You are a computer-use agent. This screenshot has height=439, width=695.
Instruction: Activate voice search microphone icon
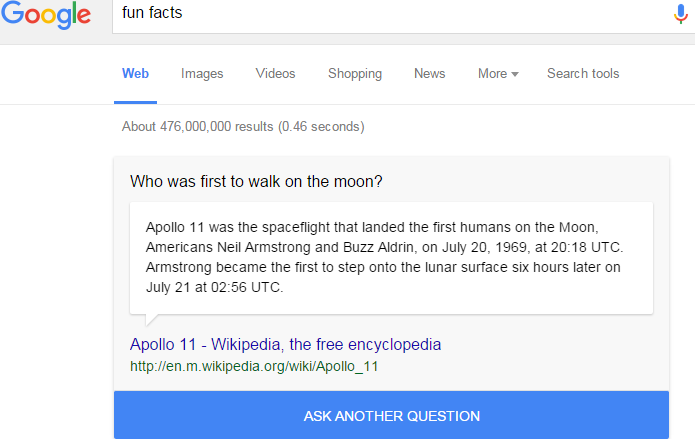coord(680,14)
